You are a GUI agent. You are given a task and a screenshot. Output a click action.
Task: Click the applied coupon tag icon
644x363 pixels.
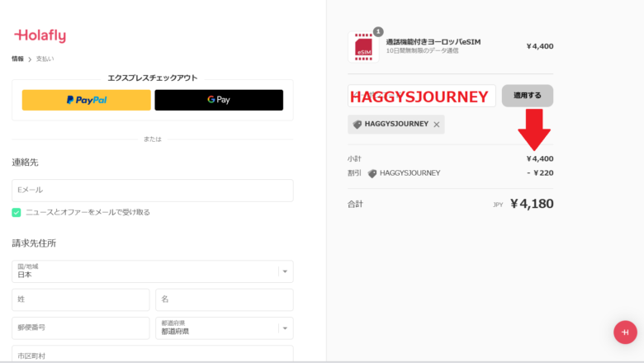[x=358, y=125]
